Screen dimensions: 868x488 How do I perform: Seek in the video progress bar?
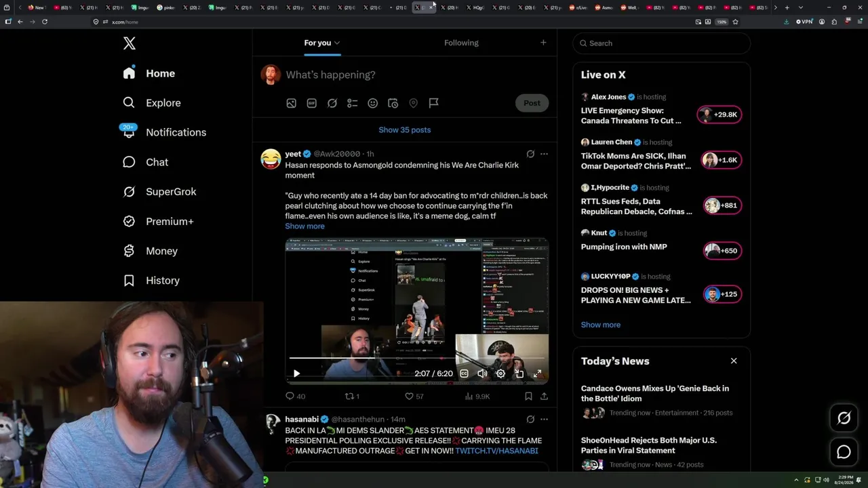click(x=416, y=358)
